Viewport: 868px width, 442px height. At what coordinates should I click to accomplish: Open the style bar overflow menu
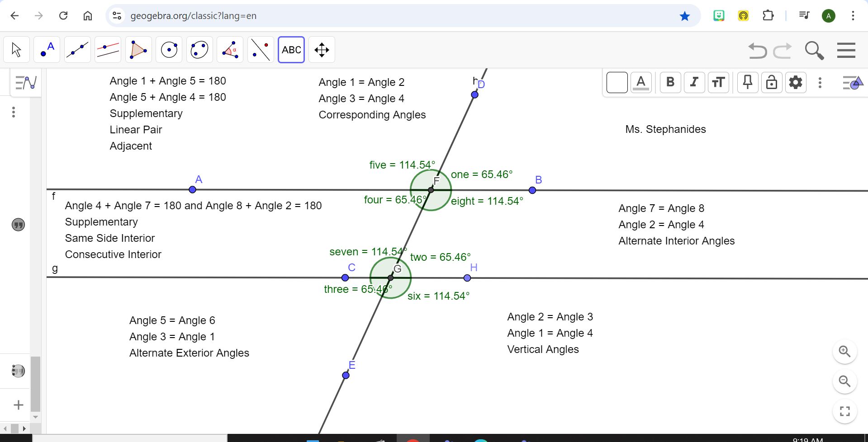click(x=820, y=82)
